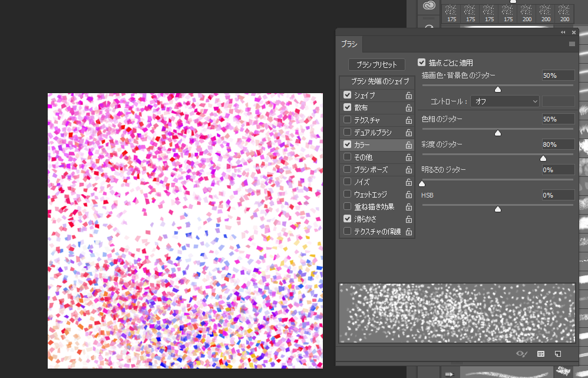Click the 色相のジッター slider handle
Image resolution: width=588 pixels, height=378 pixels.
pos(497,133)
